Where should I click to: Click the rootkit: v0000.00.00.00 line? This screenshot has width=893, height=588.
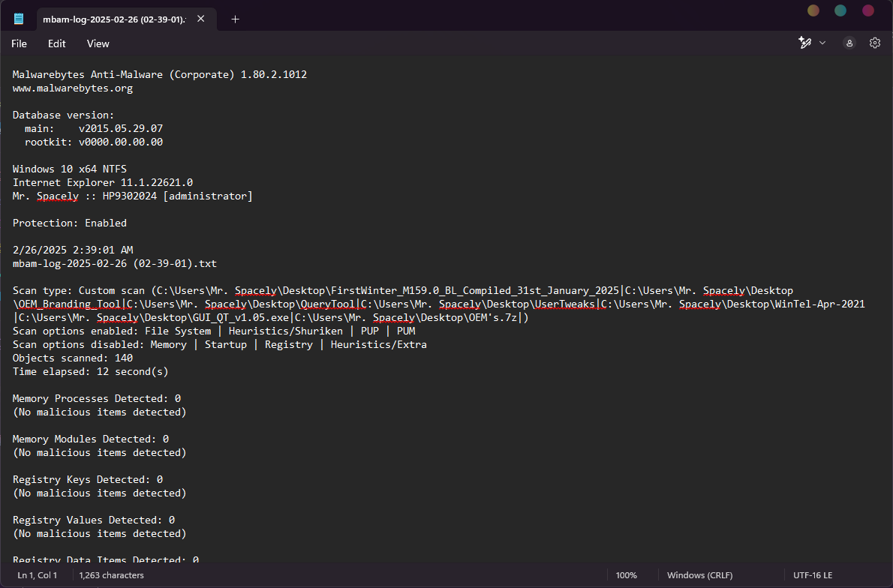[93, 142]
